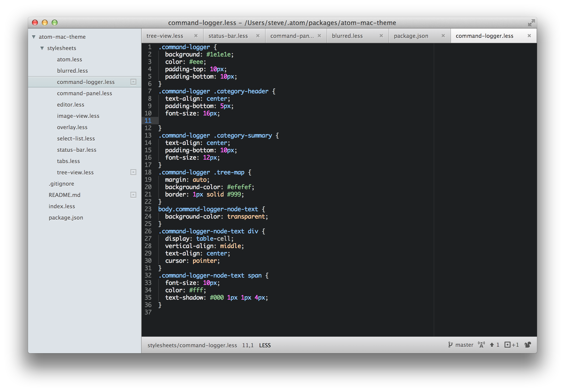Close the command-pan... tab
This screenshot has height=392, width=565.
[x=319, y=36]
